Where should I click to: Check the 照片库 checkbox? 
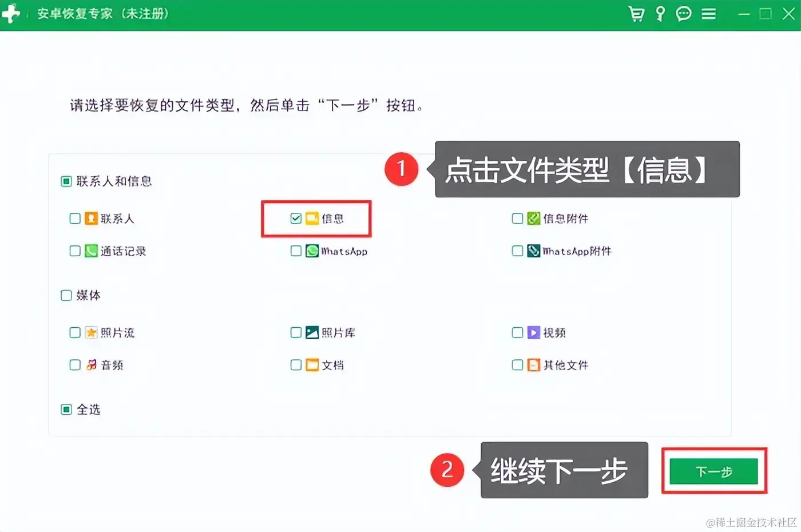pos(296,333)
